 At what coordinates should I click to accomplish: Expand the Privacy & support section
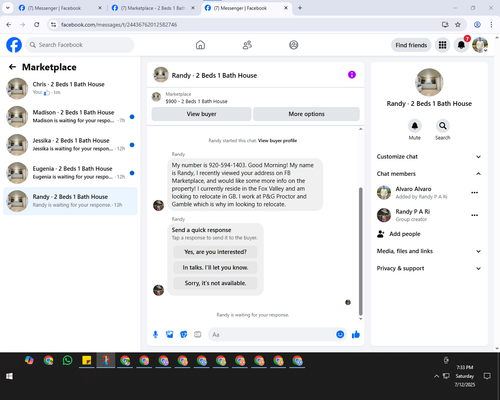429,268
